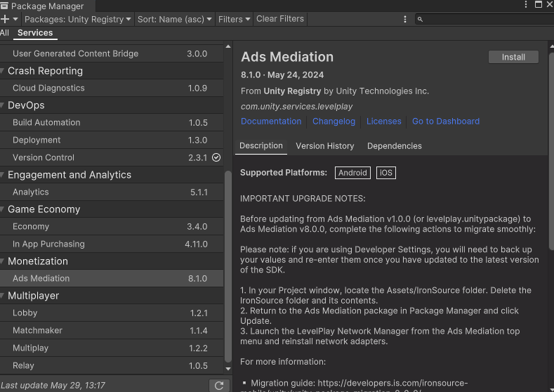Click the details pane scrollbar thumb
Image resolution: width=554 pixels, height=392 pixels.
pos(551,151)
